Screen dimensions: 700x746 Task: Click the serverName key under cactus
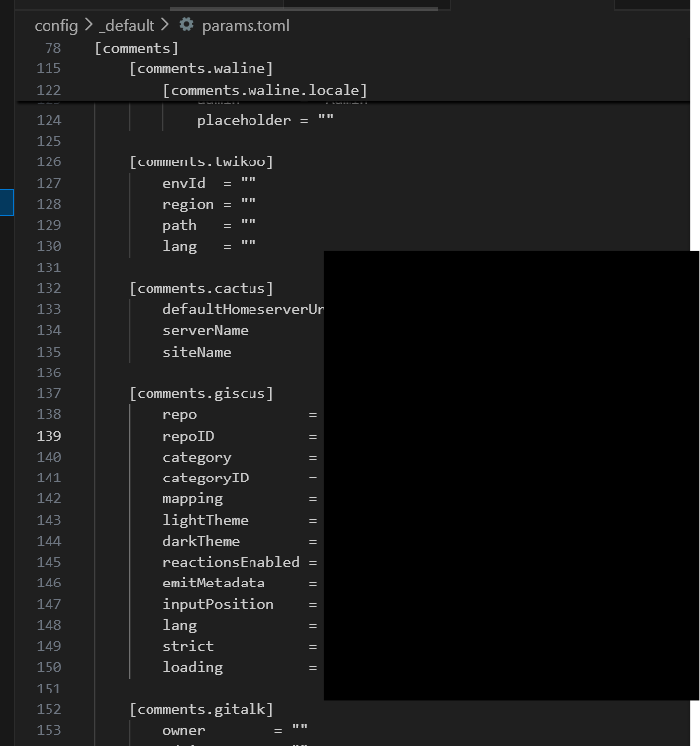pyautogui.click(x=205, y=330)
